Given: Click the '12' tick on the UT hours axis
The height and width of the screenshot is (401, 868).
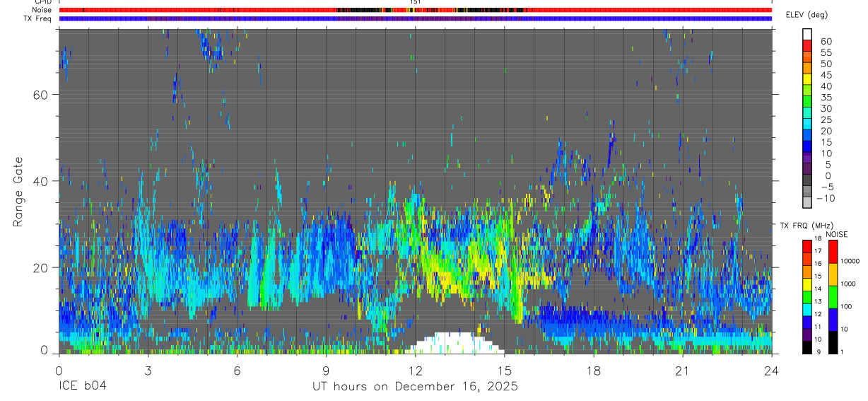Looking at the screenshot, I should click(x=415, y=370).
